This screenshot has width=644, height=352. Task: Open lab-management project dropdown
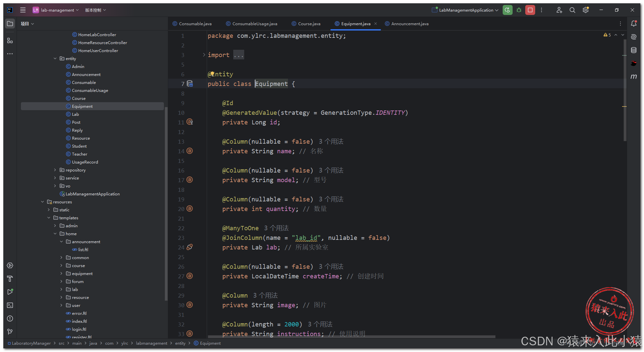56,10
